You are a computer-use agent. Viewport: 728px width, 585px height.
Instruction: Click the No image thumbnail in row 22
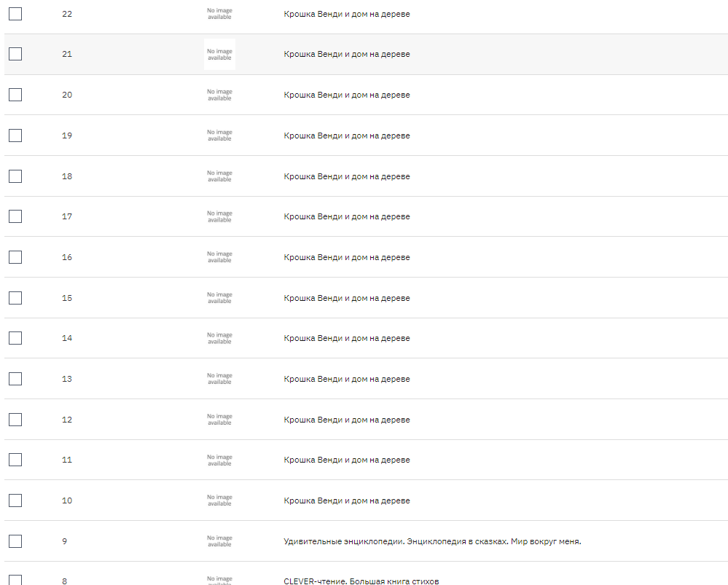click(x=219, y=14)
